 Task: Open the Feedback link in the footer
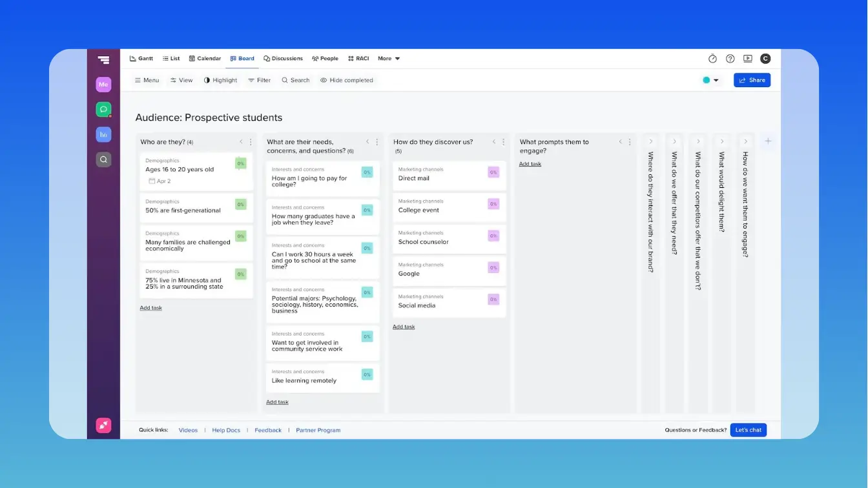tap(267, 430)
